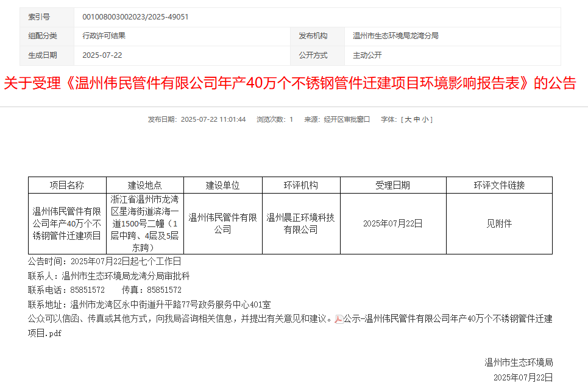588x389 pixels.
Task: Click the 建设单位 column header
Action: coord(223,185)
